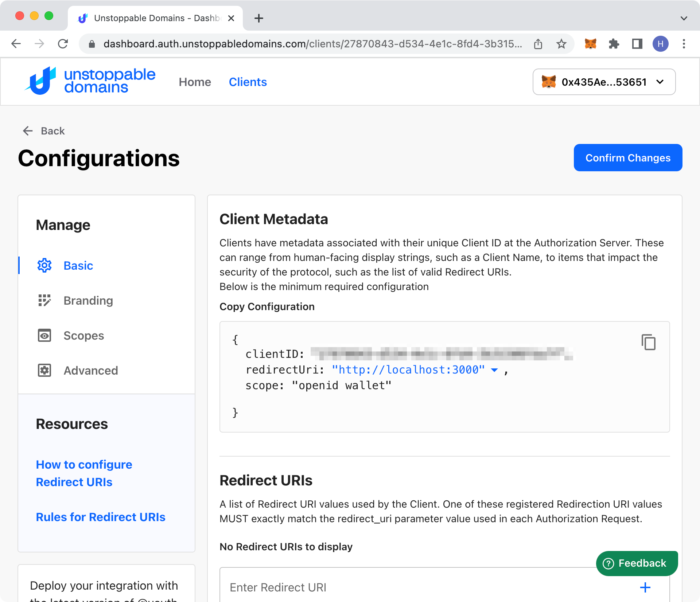Expand the redirectUri value dropdown arrow
The height and width of the screenshot is (602, 700).
click(494, 370)
